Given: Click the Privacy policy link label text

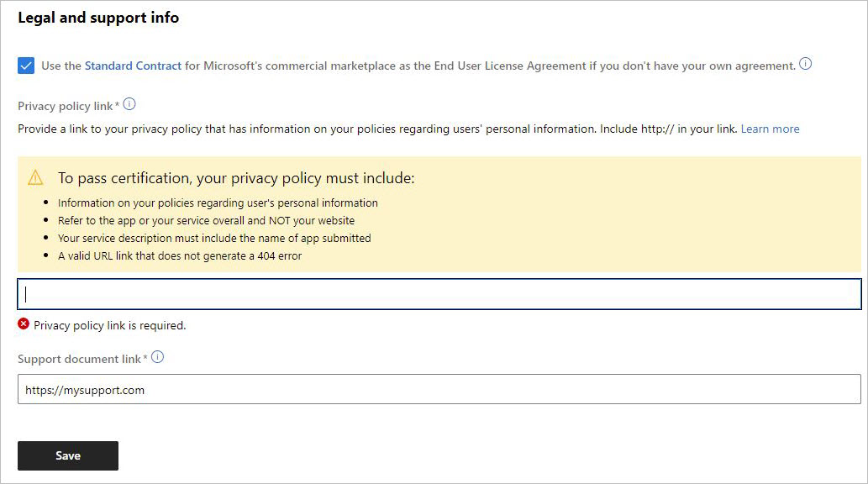Looking at the screenshot, I should (66, 106).
